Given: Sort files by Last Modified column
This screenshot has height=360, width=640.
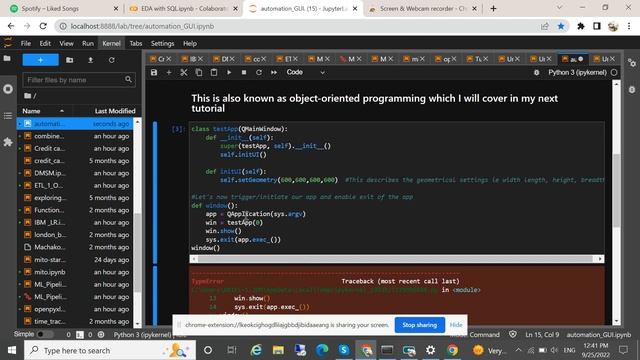Looking at the screenshot, I should click(x=115, y=111).
